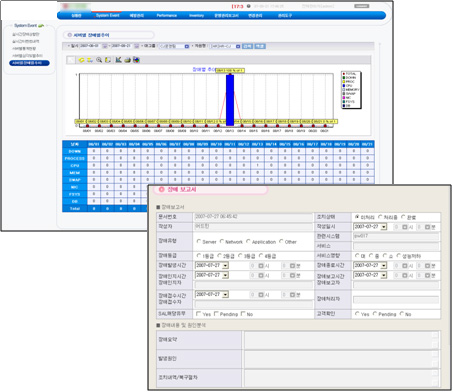Open the System Event menu tab
This screenshot has width=453, height=392.
click(x=108, y=15)
